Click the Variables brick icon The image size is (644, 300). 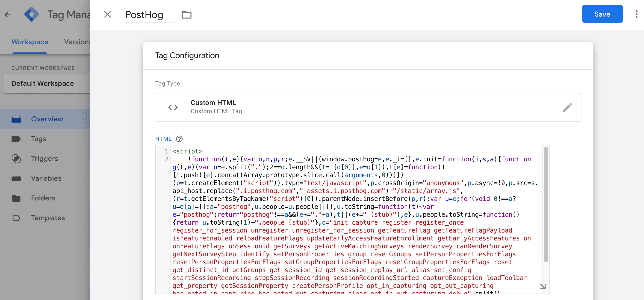click(x=16, y=179)
